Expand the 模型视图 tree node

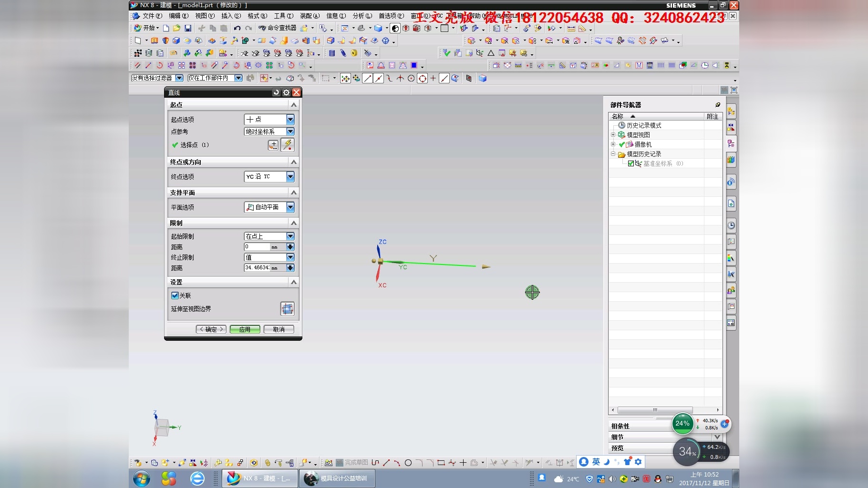[613, 135]
